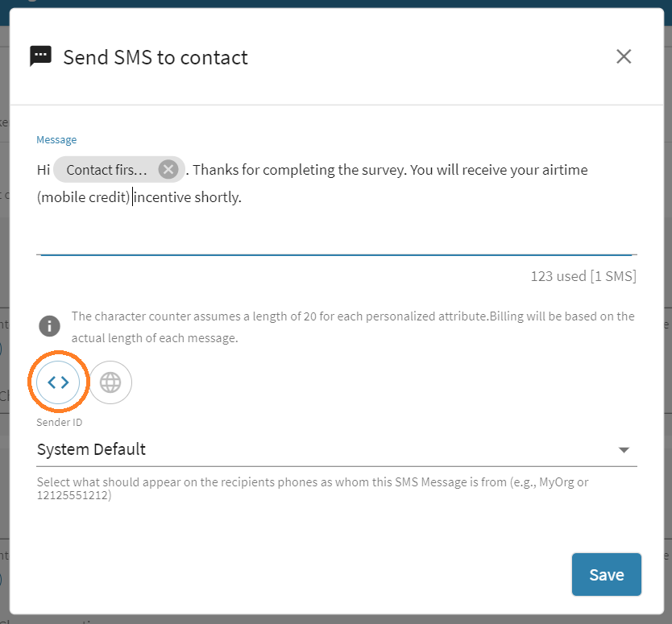Expand System Default using its chevron arrow

[x=624, y=451]
